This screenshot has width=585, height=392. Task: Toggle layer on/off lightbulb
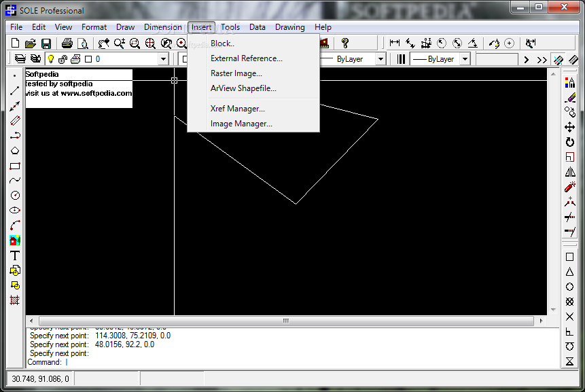click(51, 59)
